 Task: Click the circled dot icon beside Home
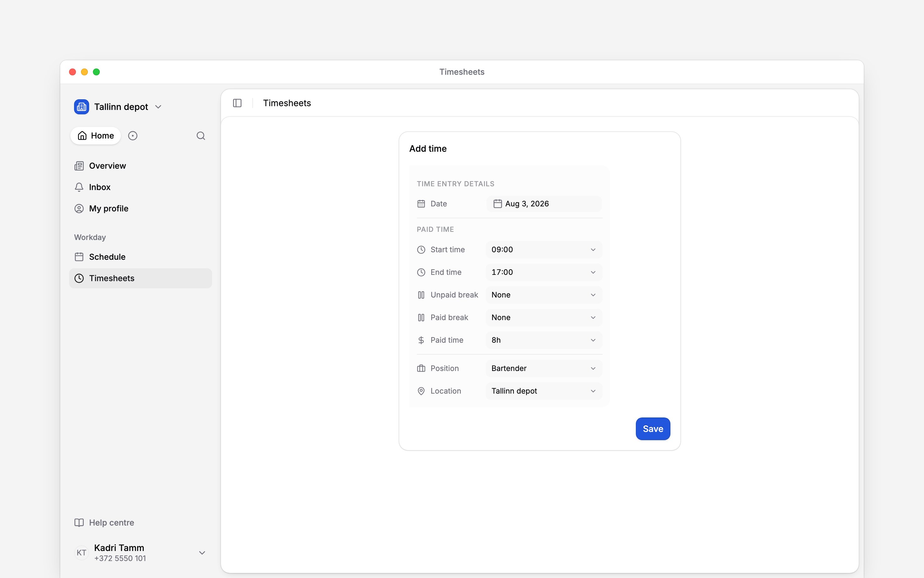coord(132,136)
